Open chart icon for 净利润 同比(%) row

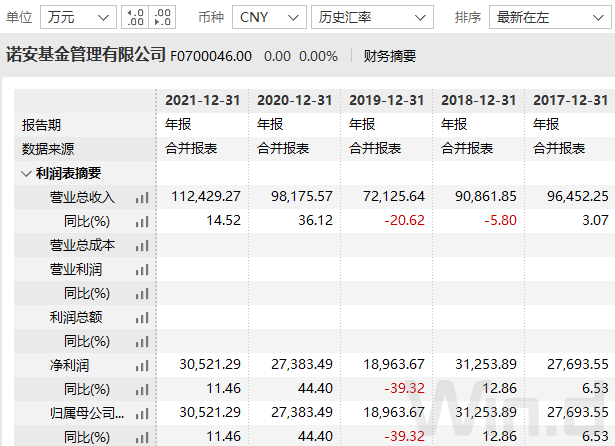coord(142,390)
